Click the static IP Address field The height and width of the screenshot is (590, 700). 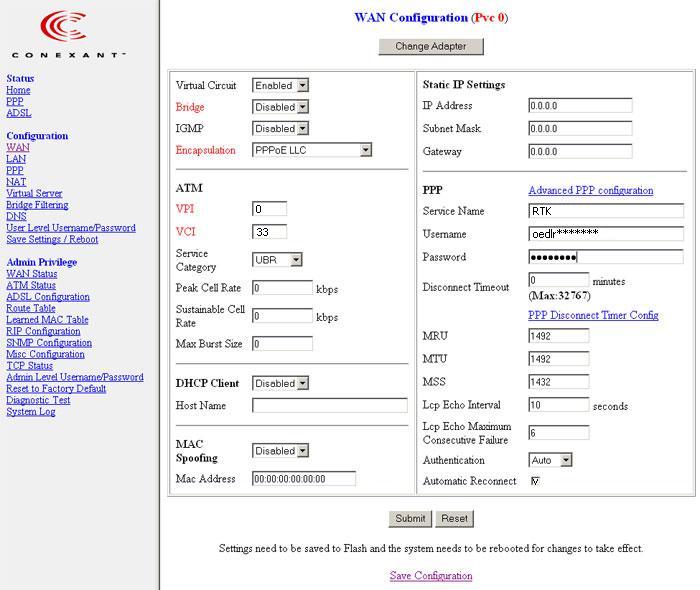(x=580, y=106)
